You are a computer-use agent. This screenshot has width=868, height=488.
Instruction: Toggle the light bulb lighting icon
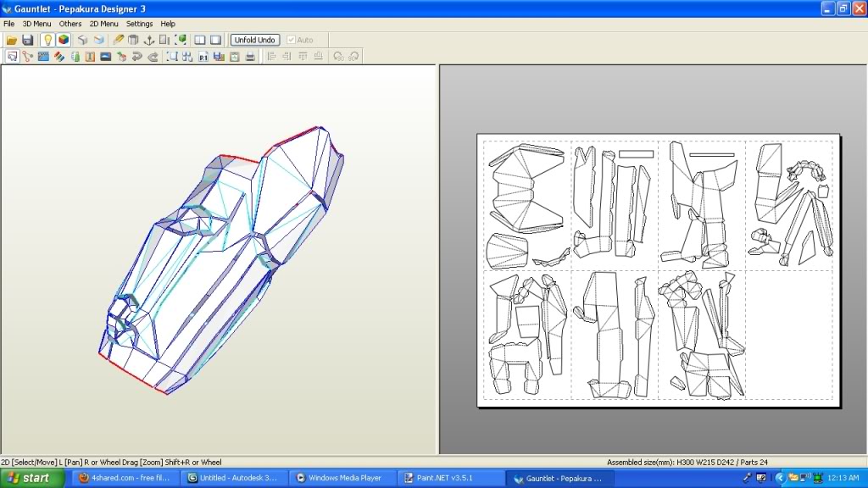[x=47, y=40]
